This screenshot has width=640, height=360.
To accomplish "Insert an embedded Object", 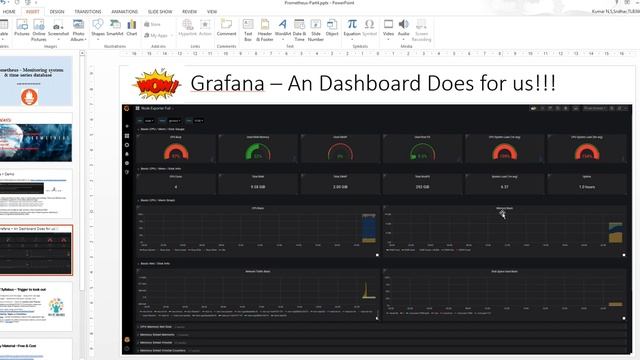I will (x=332, y=29).
